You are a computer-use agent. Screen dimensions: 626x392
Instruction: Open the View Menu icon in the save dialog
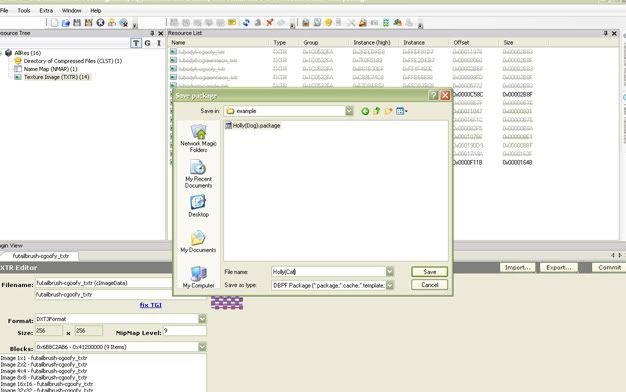click(x=401, y=111)
